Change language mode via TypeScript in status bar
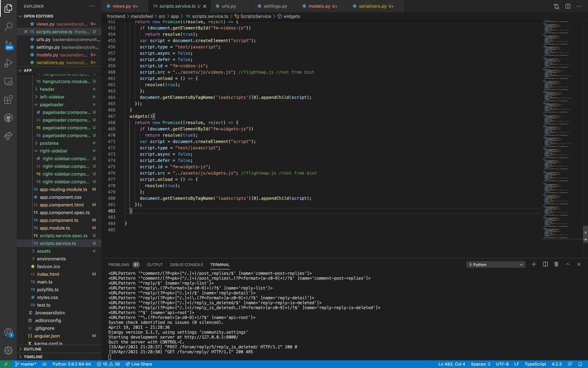This screenshot has width=588, height=368. coord(535,364)
